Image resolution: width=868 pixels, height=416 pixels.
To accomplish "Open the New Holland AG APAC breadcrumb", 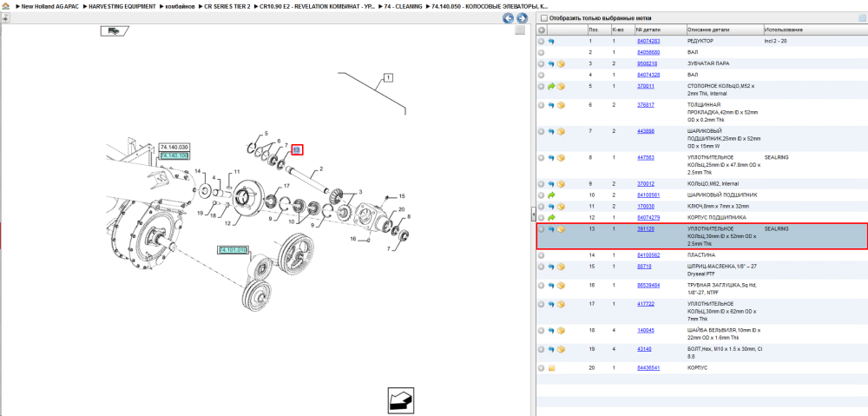I will [x=51, y=5].
